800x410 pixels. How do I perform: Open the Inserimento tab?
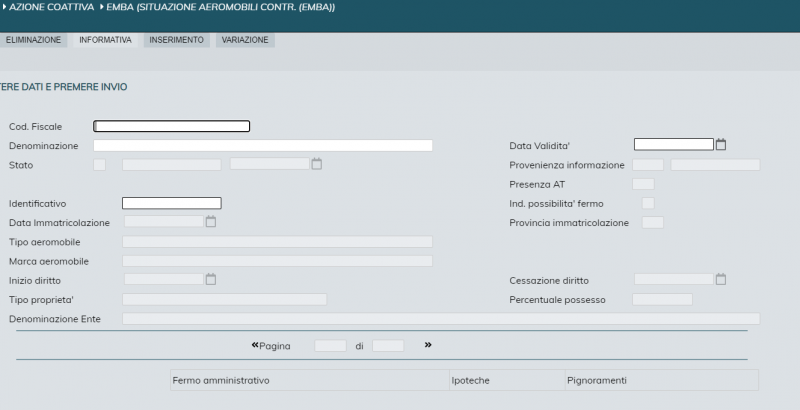coord(177,40)
